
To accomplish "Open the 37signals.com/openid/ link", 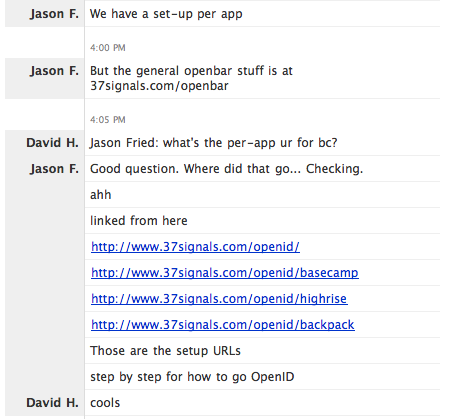I will pyautogui.click(x=195, y=247).
